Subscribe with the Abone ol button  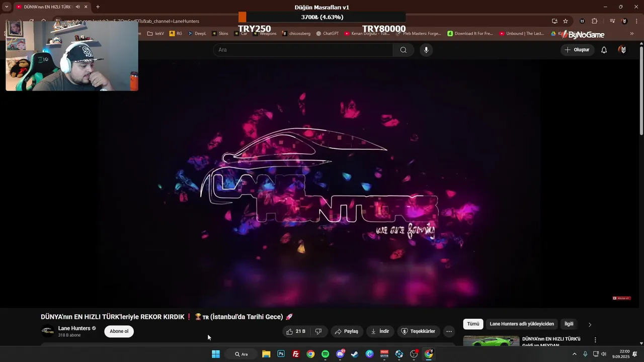point(119,331)
